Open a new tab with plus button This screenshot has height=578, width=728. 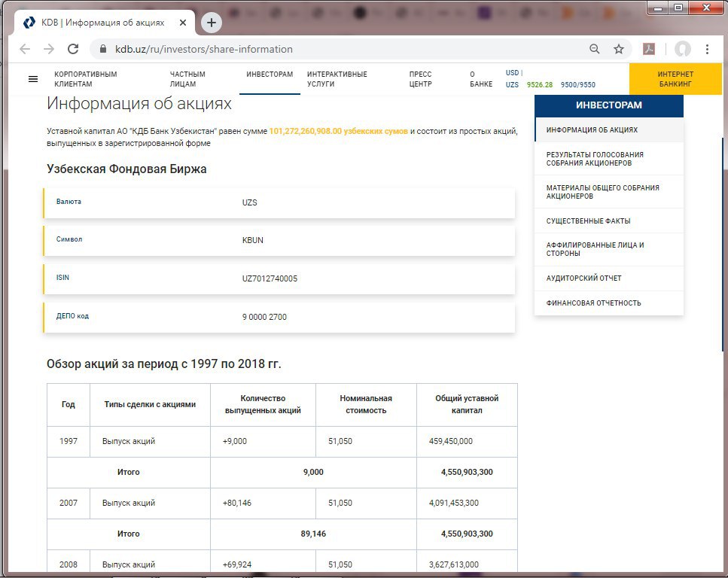[x=212, y=23]
